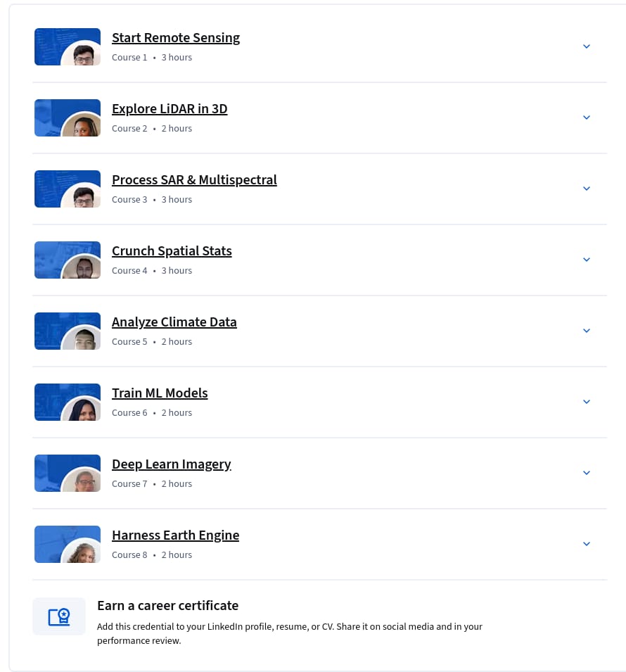Screen dimensions: 626x672
Task: Expand the Start Remote Sensing course chevron
Action: pos(587,46)
